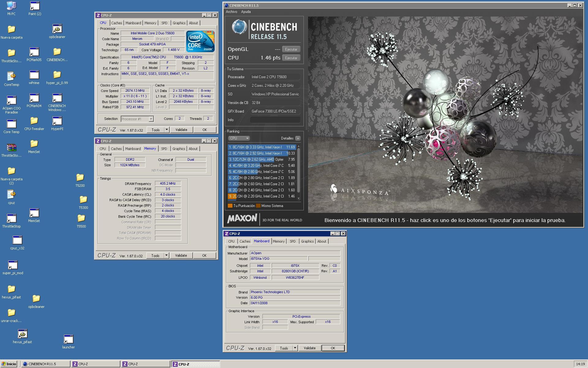The image size is (588, 368).
Task: Open the CPU-Tweaker folder
Action: 34,123
